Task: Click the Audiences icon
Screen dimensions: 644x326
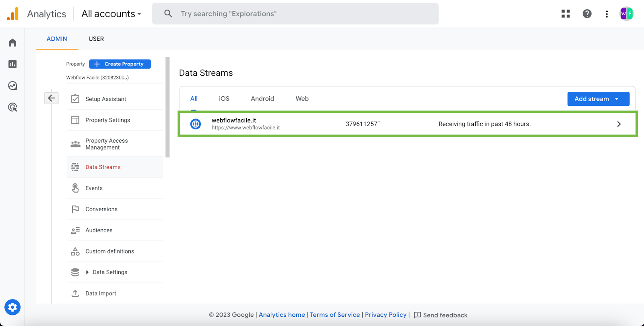Action: 75,230
